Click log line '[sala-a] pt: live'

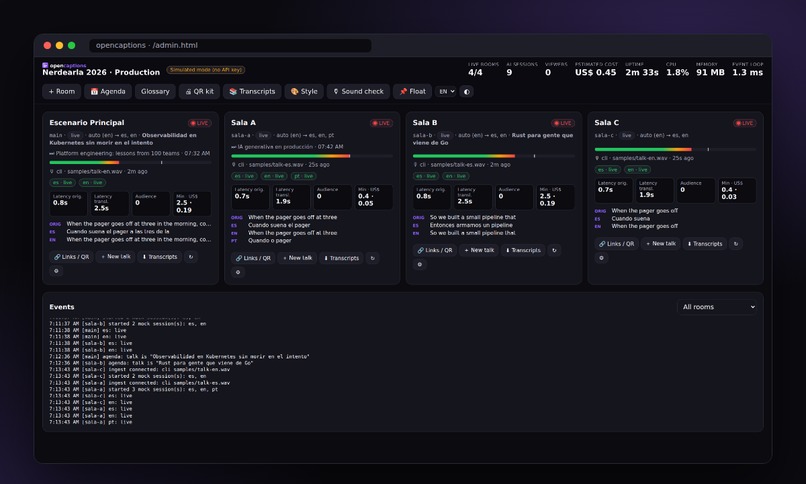pyautogui.click(x=91, y=422)
